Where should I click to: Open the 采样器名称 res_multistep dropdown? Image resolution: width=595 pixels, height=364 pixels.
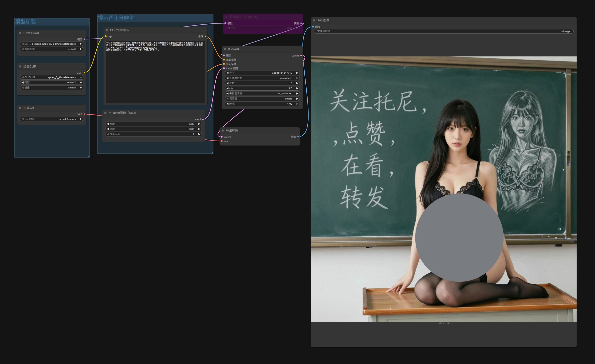tap(262, 93)
